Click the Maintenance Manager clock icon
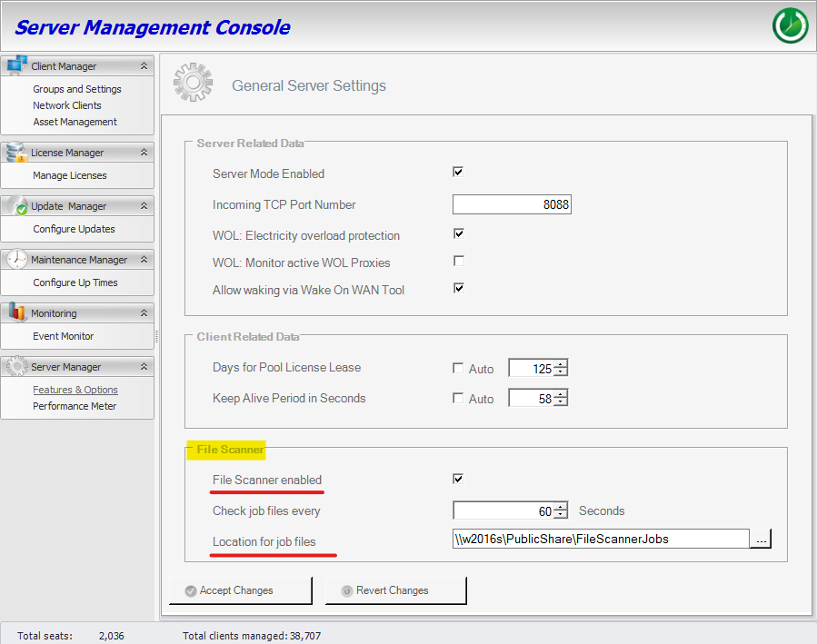 tap(16, 259)
